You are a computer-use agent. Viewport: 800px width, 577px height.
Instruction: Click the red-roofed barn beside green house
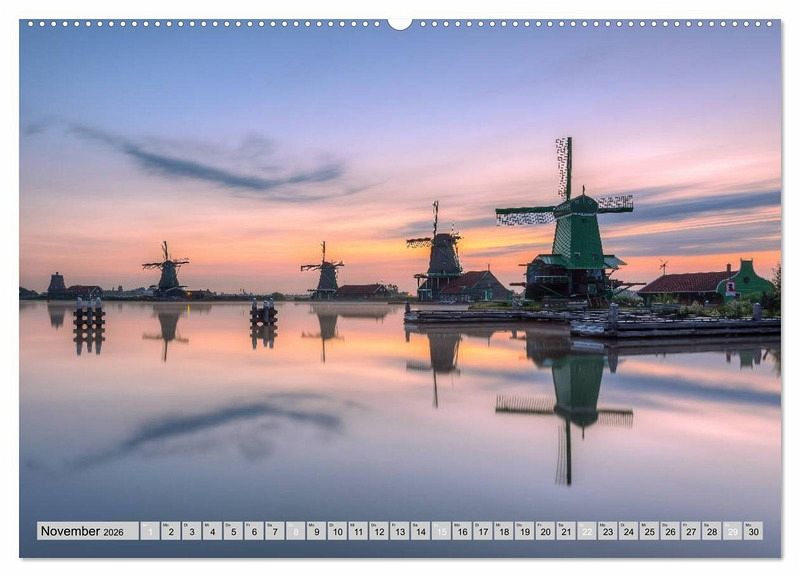click(685, 285)
